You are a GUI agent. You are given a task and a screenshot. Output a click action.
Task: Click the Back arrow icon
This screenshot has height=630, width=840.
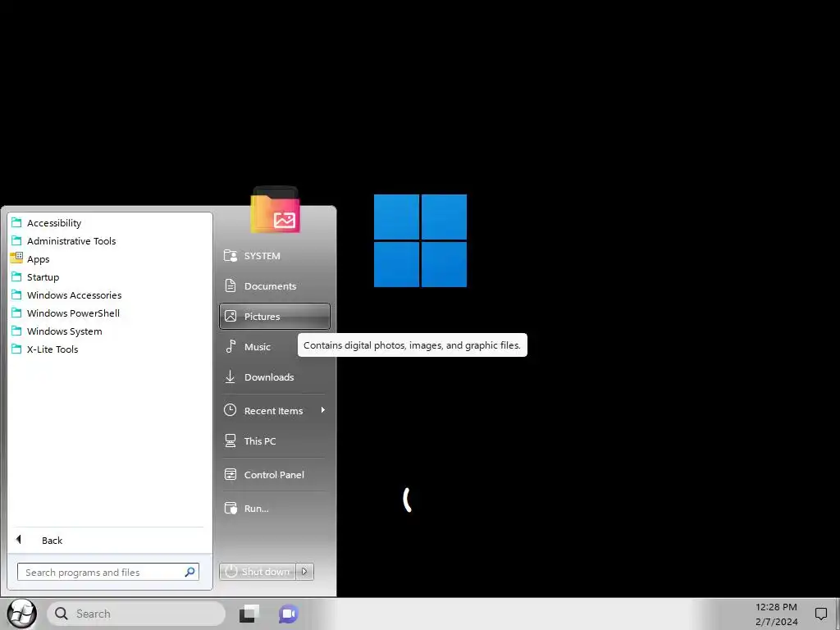click(x=19, y=540)
